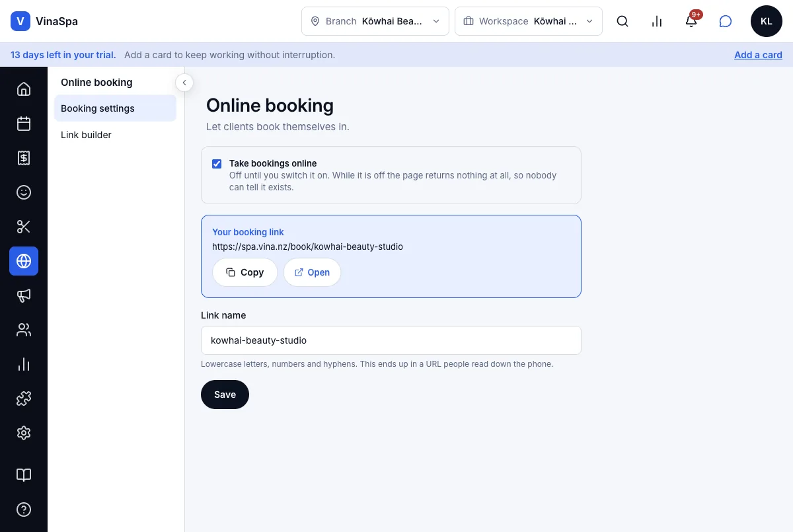Select the globe online booking icon

[24, 261]
